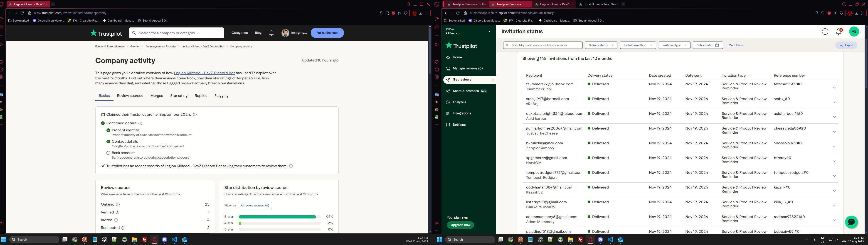Open the All review sources filter
Viewport: 868px width, 245px height.
[x=255, y=206]
